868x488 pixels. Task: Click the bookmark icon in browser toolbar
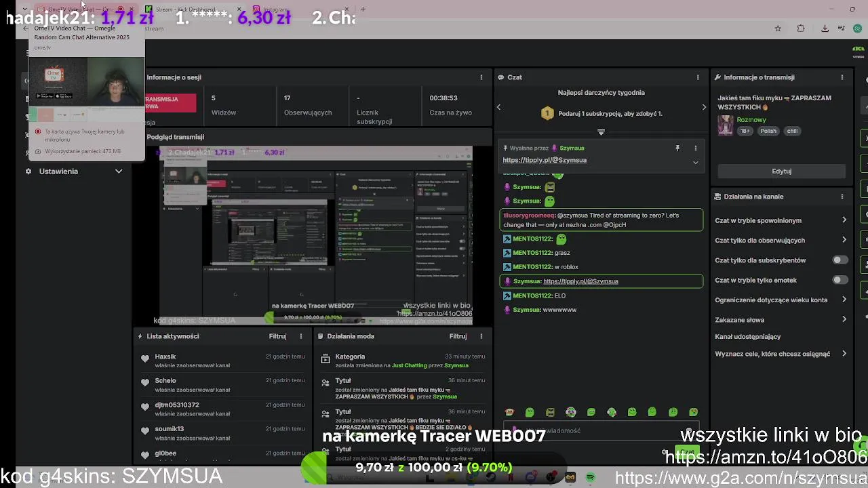(778, 28)
